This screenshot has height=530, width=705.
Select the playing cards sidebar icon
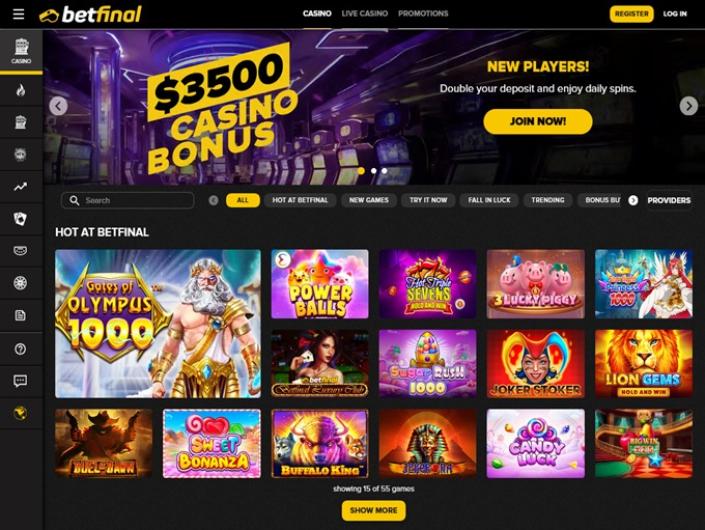click(20, 219)
